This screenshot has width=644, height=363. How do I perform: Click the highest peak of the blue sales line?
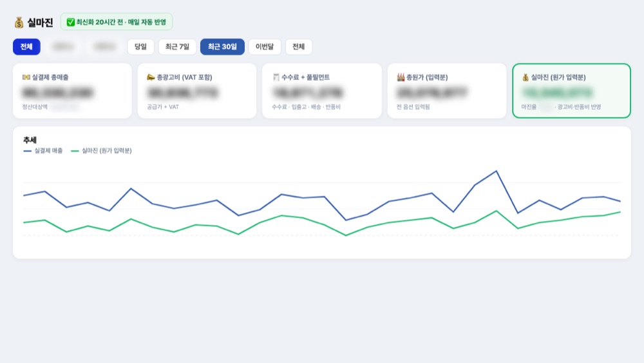[x=496, y=171]
